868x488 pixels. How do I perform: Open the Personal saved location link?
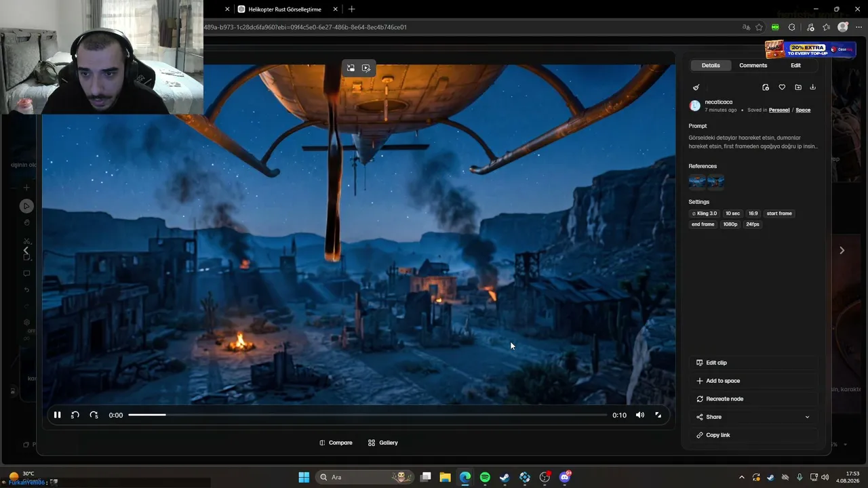point(779,110)
